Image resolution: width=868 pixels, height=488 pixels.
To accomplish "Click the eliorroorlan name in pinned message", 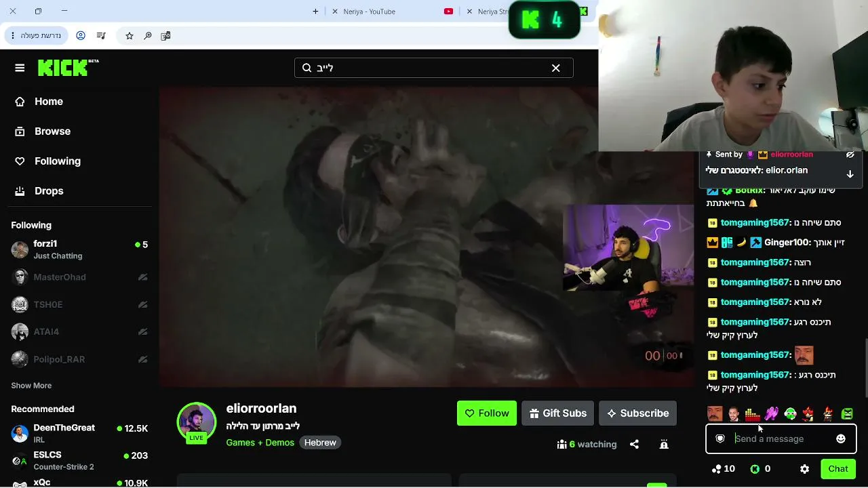I will 791,155.
